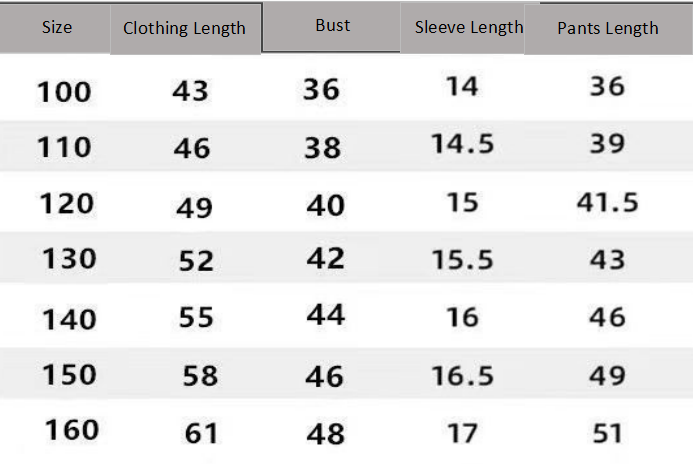
Task: Click the bust value 44 for size 140
Action: 326,316
